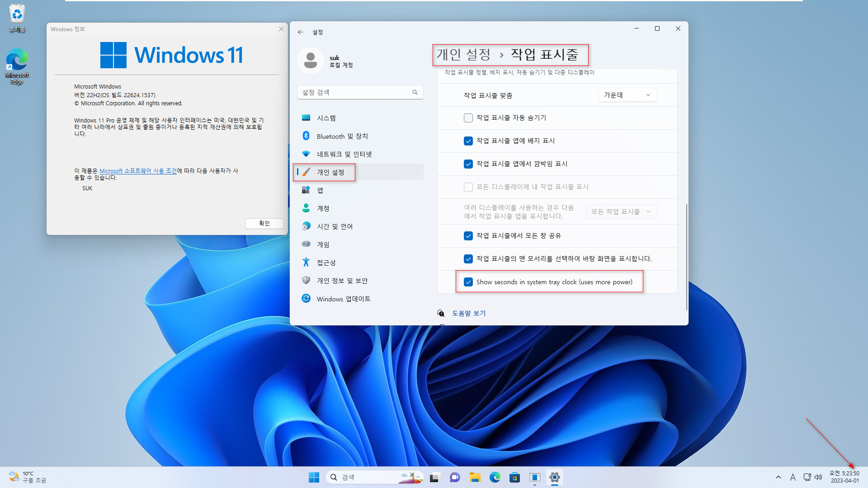868x488 pixels.
Task: Select 앱 in the Settings sidebar
Action: pyautogui.click(x=360, y=190)
